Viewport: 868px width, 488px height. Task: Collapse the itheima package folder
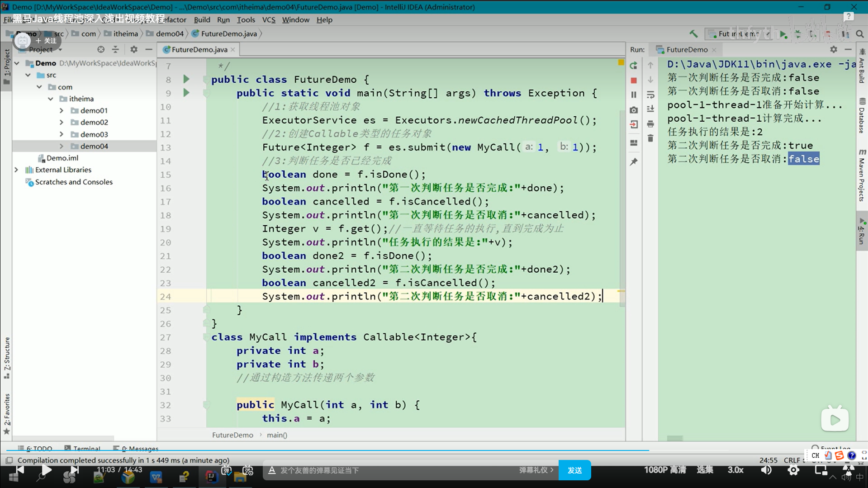[x=51, y=99]
